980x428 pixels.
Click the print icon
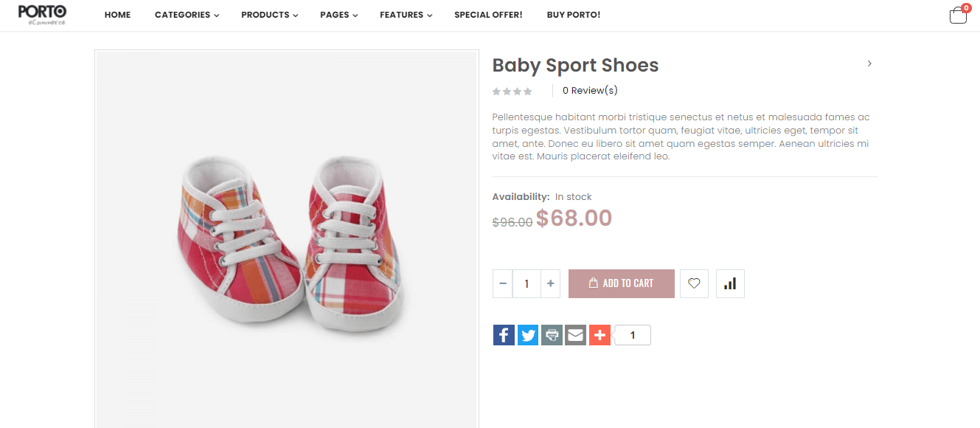(x=552, y=336)
